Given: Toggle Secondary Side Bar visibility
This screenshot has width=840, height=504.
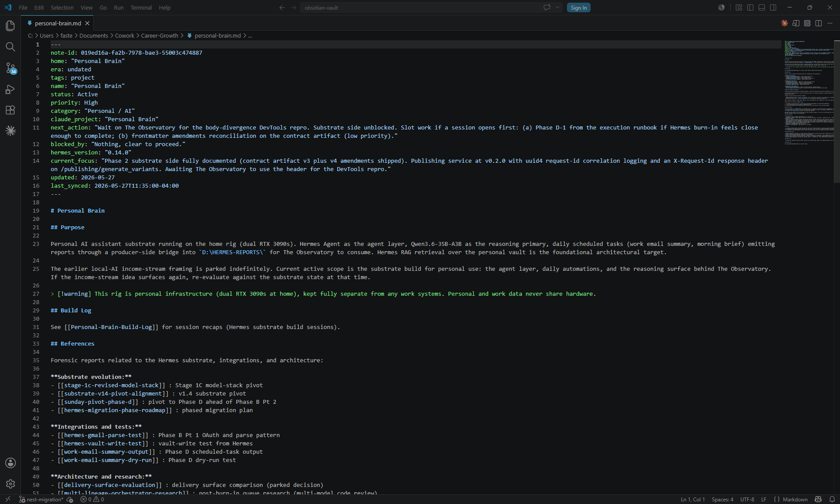Looking at the screenshot, I should 773,7.
